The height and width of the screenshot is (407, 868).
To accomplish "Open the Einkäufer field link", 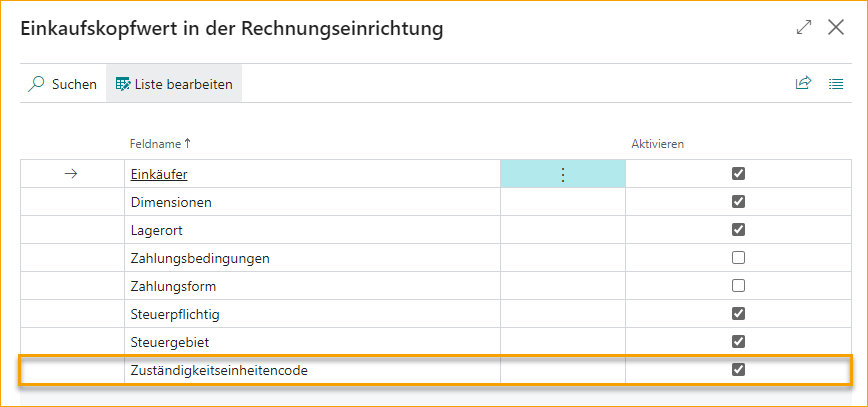I will (x=159, y=174).
